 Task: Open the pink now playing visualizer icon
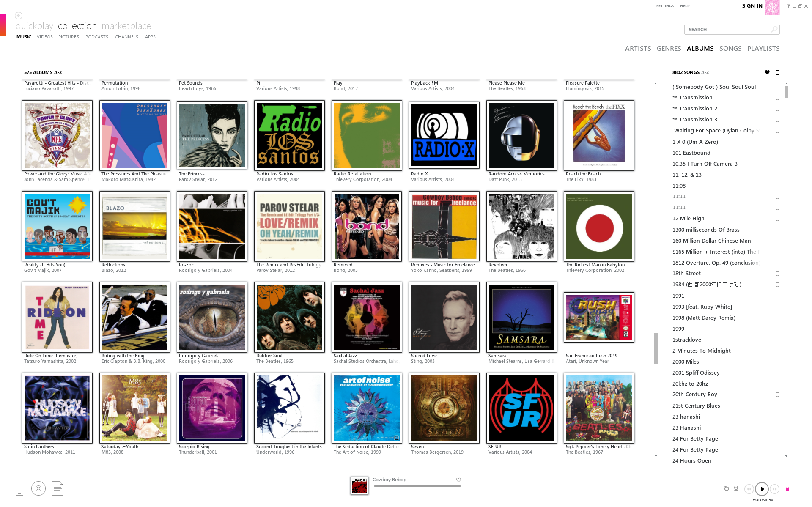tap(787, 489)
